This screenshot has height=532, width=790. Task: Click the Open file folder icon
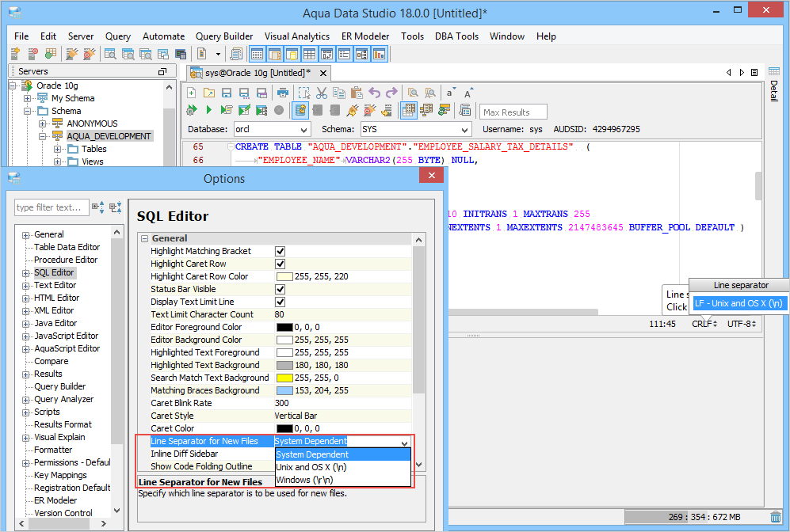click(209, 93)
